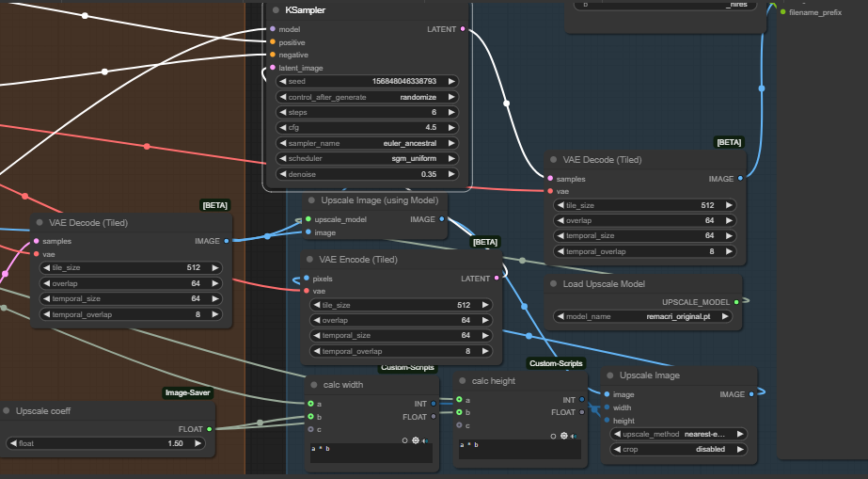The image size is (868, 479).
Task: Click the UPSCALE_MODEL output port
Action: tap(735, 302)
